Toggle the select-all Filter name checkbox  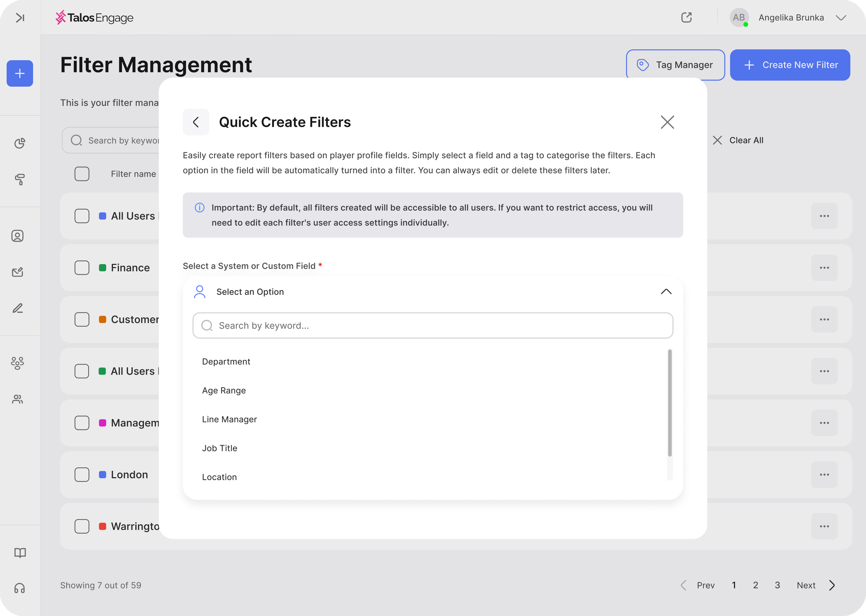82,174
